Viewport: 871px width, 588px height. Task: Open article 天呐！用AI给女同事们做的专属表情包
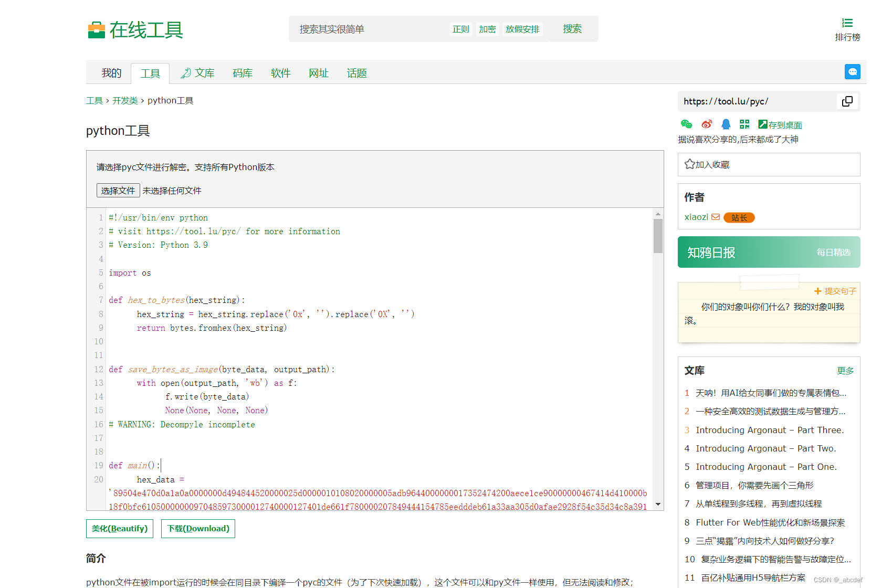(x=771, y=393)
